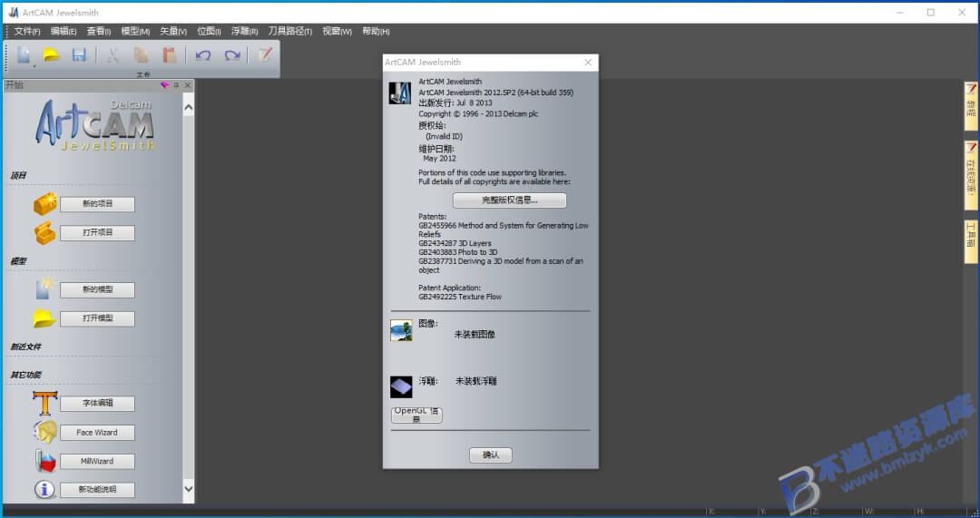980x518 pixels.
Task: Click the Y: coordinate field in status bar
Action: 784,512
